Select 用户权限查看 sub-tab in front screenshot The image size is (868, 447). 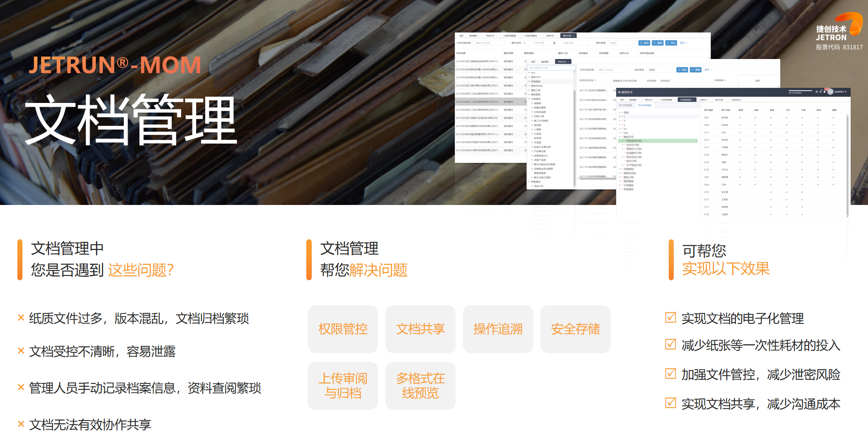(x=625, y=105)
